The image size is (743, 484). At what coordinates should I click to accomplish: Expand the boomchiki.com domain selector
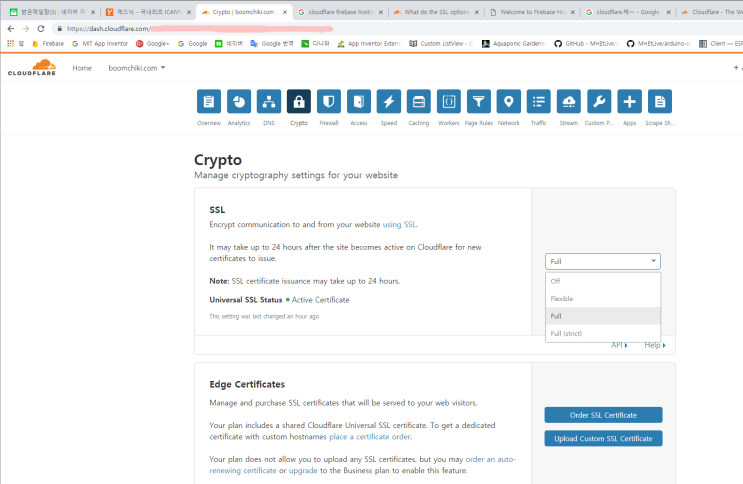pos(136,68)
